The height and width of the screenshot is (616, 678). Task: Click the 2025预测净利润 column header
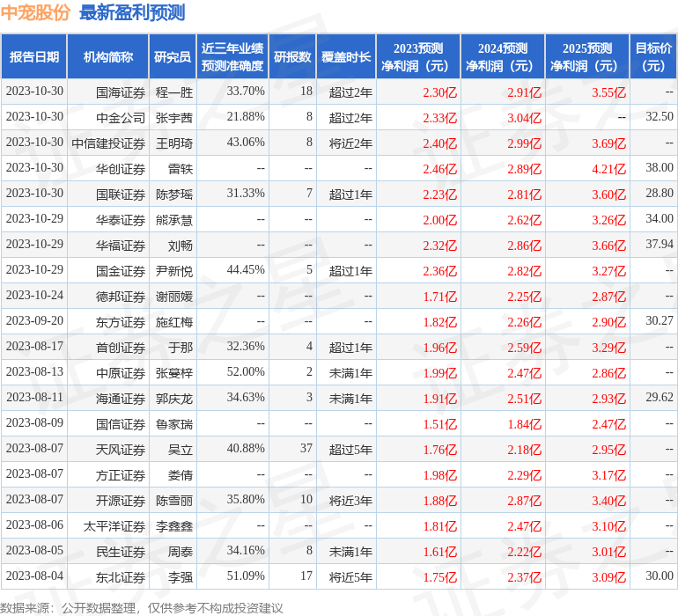(587, 56)
